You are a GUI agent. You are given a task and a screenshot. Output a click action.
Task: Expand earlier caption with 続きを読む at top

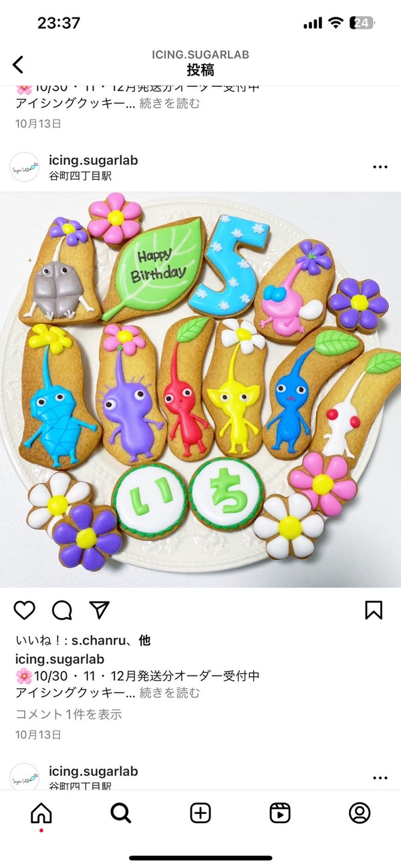(x=170, y=104)
